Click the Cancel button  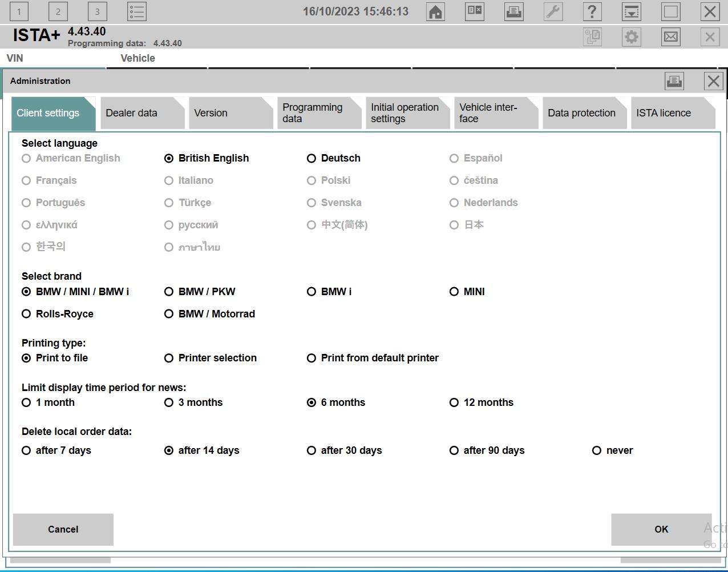(63, 529)
